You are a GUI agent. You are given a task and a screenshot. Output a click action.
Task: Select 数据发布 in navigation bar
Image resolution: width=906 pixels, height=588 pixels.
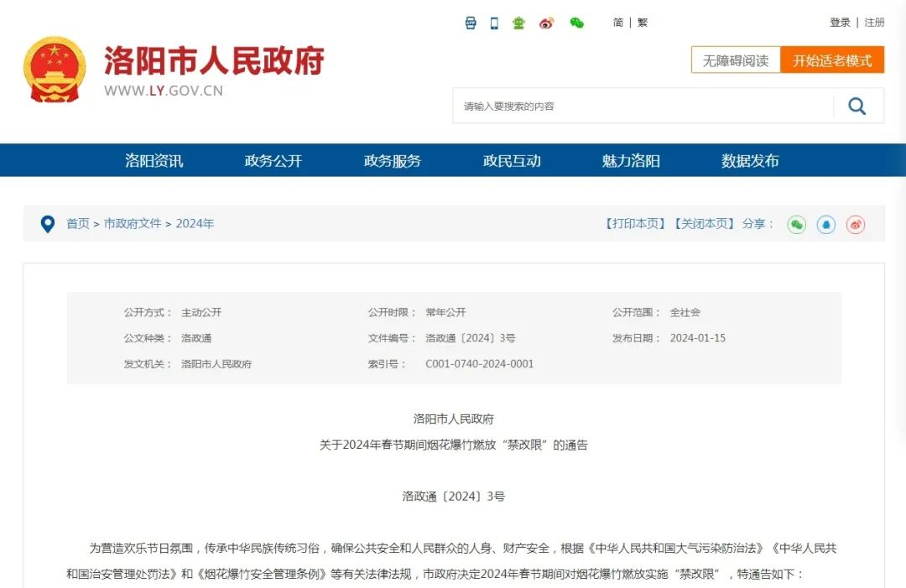click(x=750, y=160)
